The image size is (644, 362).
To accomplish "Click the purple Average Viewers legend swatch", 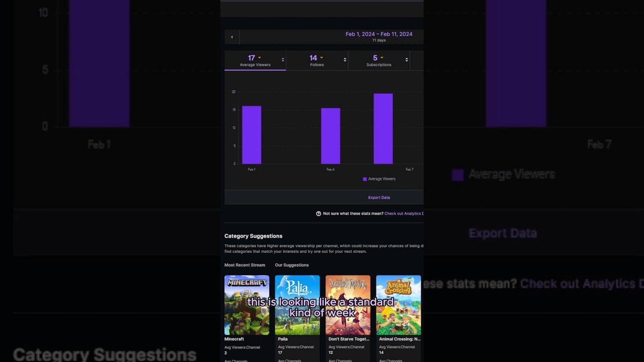I will 365,179.
